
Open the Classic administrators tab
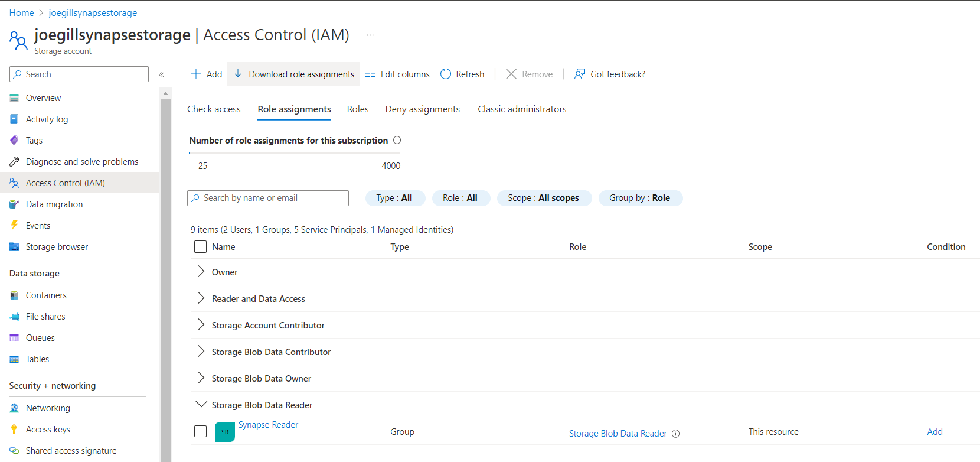pos(522,109)
